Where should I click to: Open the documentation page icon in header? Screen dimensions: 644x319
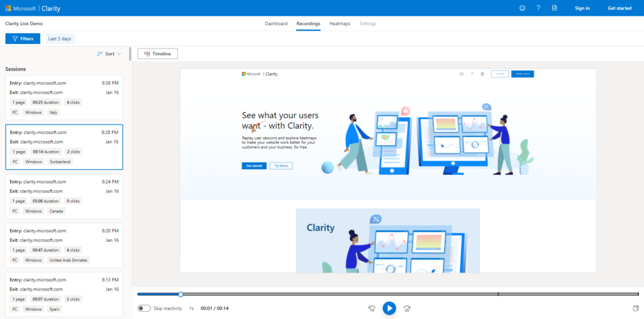click(x=555, y=8)
